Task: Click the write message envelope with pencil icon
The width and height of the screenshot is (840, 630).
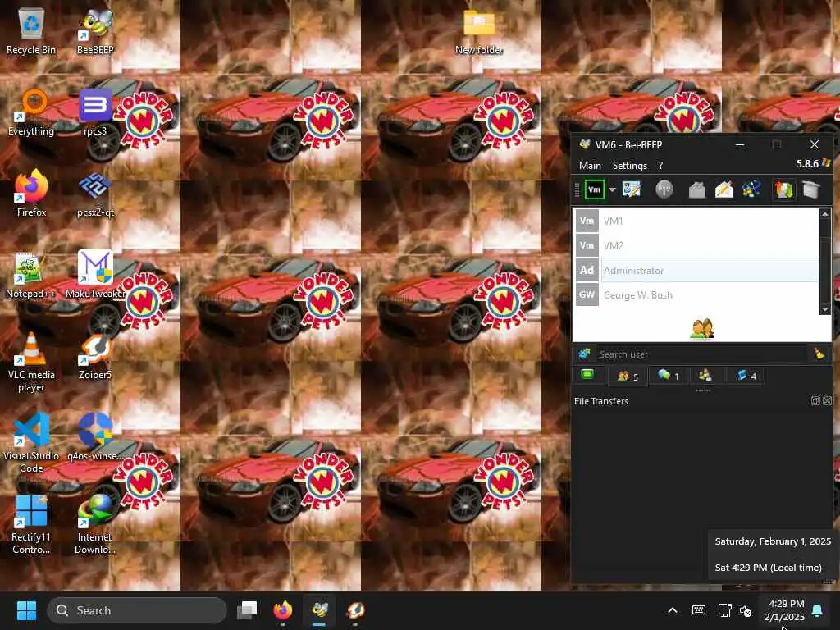Action: click(724, 189)
